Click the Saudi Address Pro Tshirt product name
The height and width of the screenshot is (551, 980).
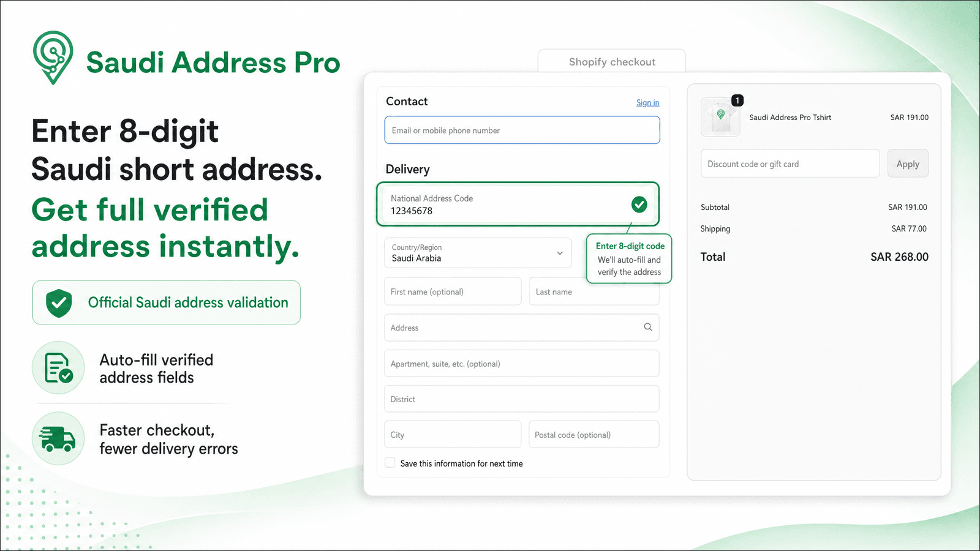tap(790, 118)
